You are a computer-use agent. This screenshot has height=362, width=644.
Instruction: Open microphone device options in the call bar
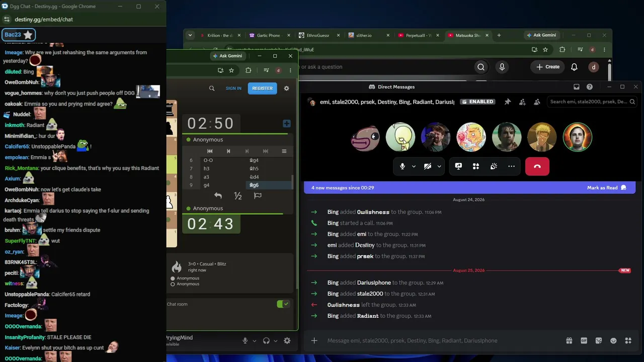pos(414,166)
